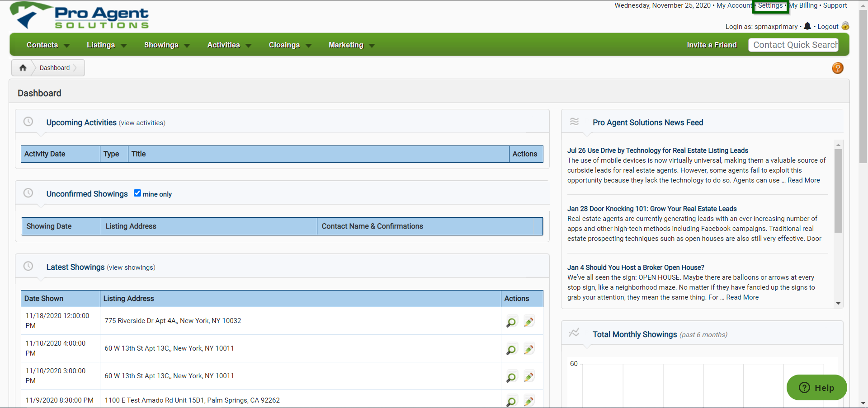This screenshot has height=408, width=868.
Task: Toggle the 'mine only' checkbox
Action: click(x=137, y=193)
